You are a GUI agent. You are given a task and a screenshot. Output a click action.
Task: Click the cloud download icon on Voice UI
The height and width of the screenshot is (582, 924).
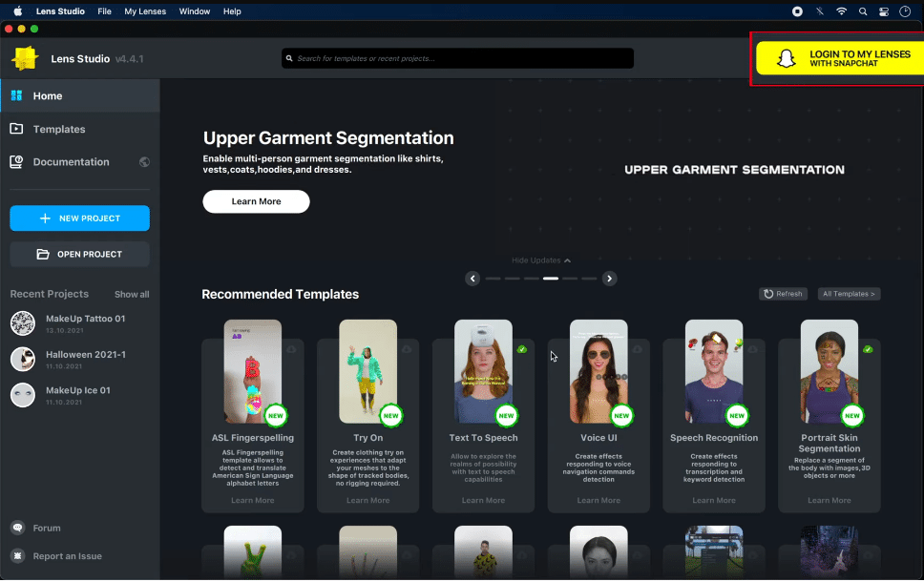pos(637,349)
